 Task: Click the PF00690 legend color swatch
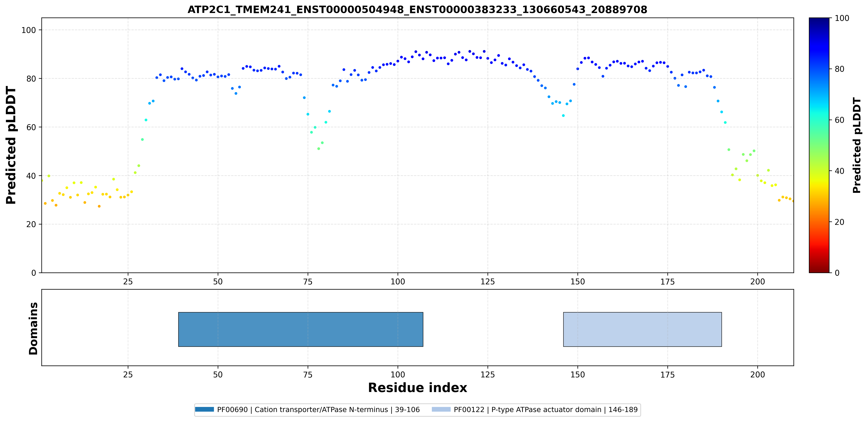[x=205, y=410]
